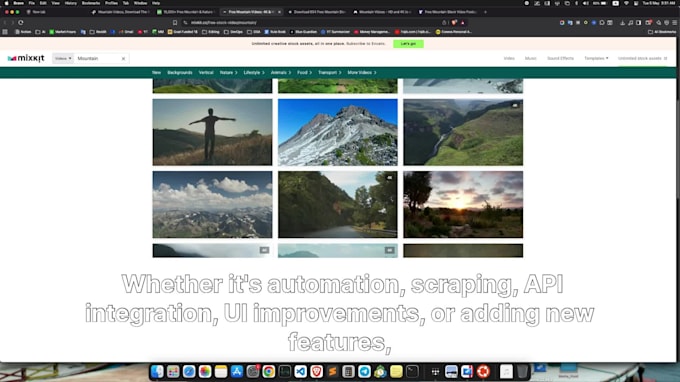The image size is (680, 382).
Task: Open Visual Studio Code from dock
Action: click(x=301, y=372)
